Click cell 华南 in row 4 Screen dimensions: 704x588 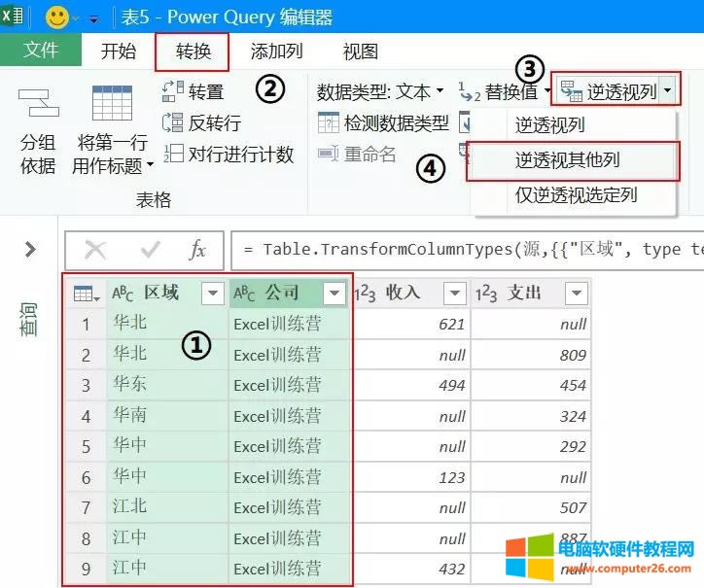tap(168, 415)
